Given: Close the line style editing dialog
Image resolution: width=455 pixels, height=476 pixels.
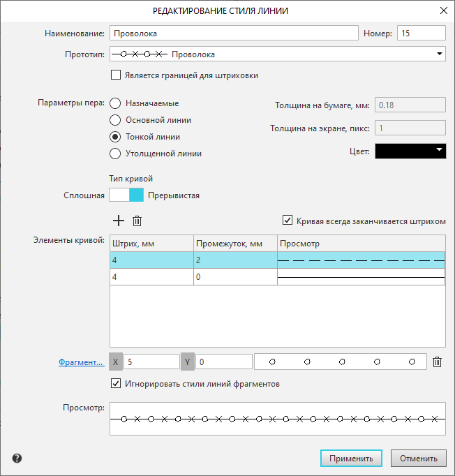Looking at the screenshot, I should pos(442,10).
